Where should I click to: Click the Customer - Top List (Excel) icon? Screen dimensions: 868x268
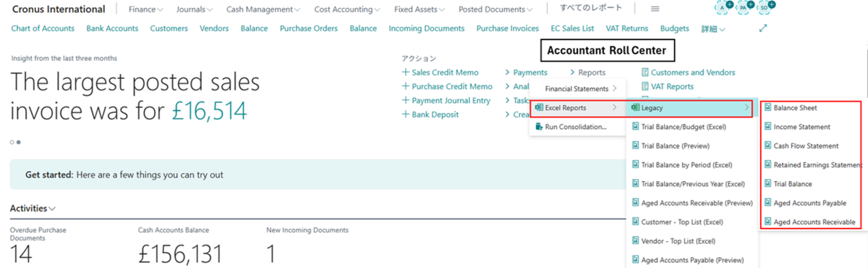point(636,222)
